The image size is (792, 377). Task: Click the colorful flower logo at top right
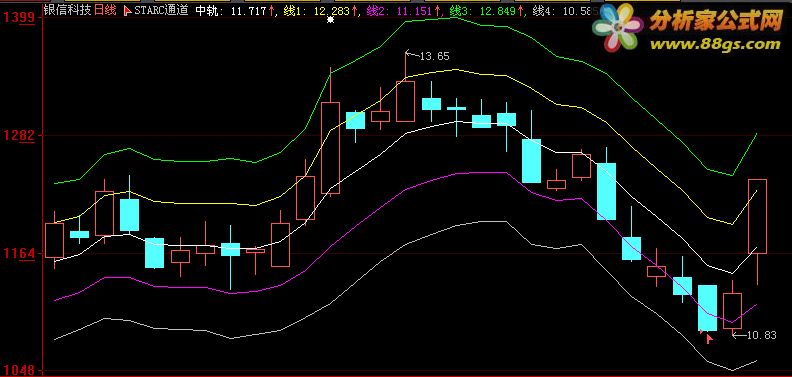point(616,28)
